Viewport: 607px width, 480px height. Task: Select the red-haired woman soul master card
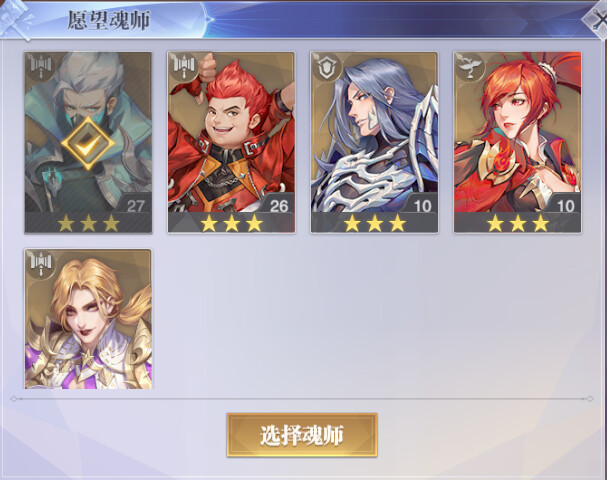pyautogui.click(x=518, y=142)
